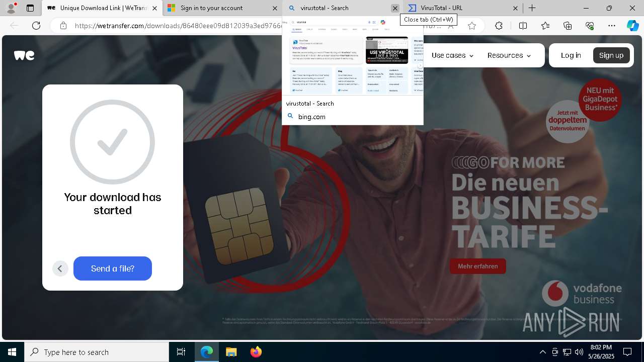Click the back arrow in download card
The height and width of the screenshot is (362, 644).
[x=60, y=268]
